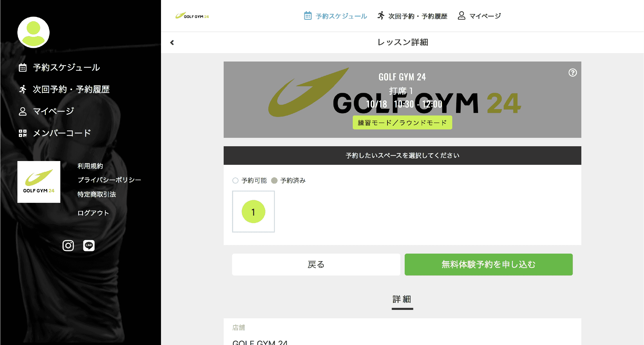The height and width of the screenshot is (345, 644).
Task: Click the ログアウト link
Action: (x=93, y=213)
